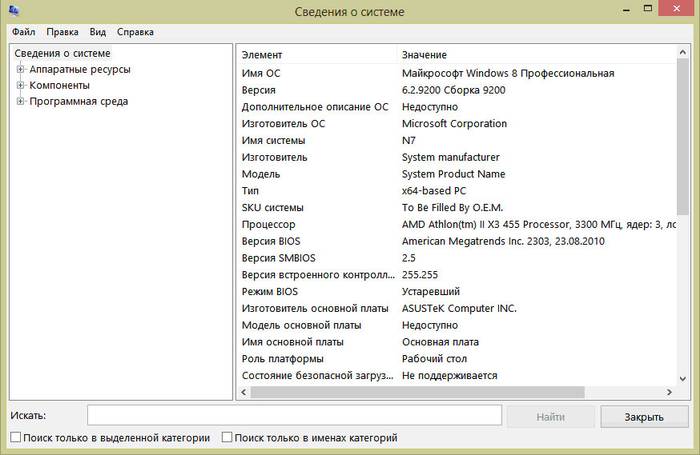Image resolution: width=700 pixels, height=455 pixels.
Task: Select Состояние безопасной загрузки row
Action: click(x=457, y=376)
